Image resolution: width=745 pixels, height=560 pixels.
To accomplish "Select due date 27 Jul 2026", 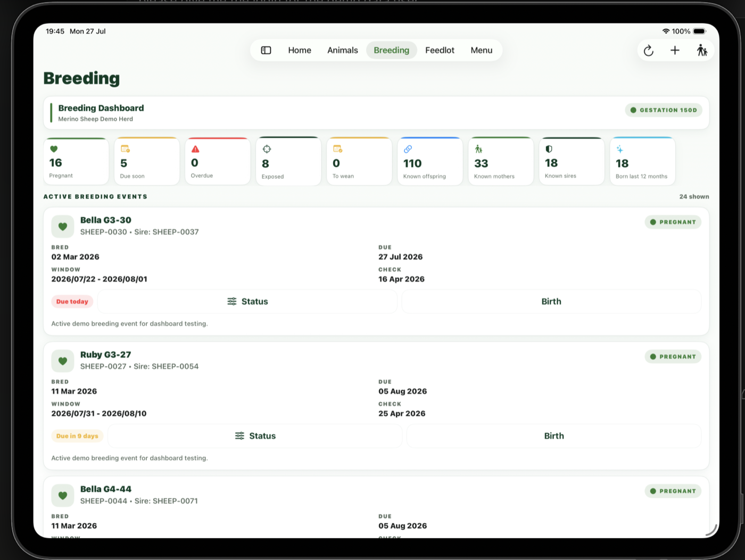I will 400,257.
